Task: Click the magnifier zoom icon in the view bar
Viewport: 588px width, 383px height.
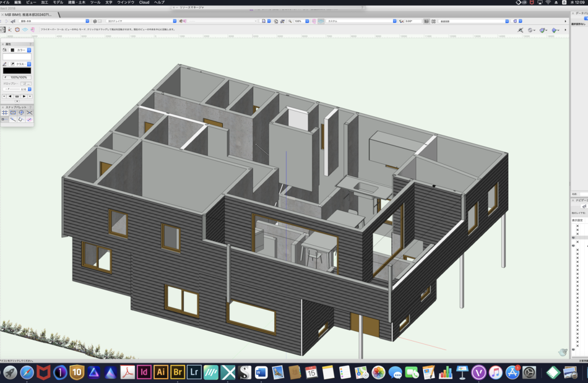Action: (290, 21)
